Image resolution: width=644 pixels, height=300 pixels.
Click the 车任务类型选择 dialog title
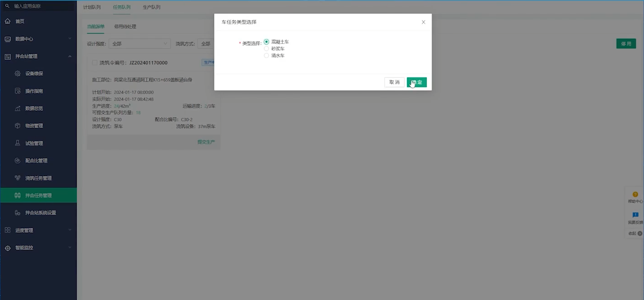coord(239,22)
